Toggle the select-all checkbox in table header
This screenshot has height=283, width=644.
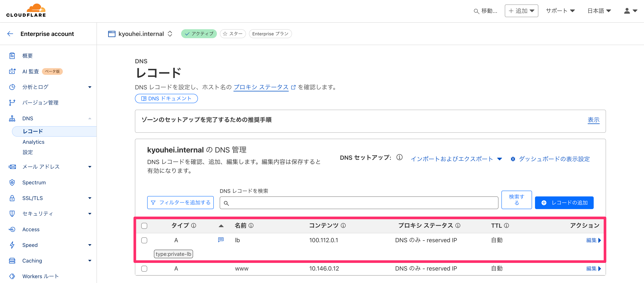click(144, 226)
